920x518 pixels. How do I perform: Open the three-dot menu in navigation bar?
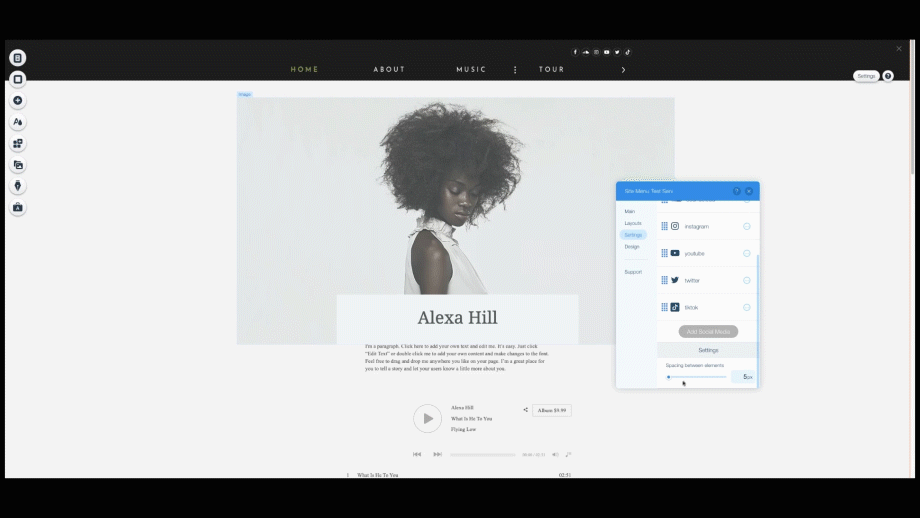click(515, 70)
